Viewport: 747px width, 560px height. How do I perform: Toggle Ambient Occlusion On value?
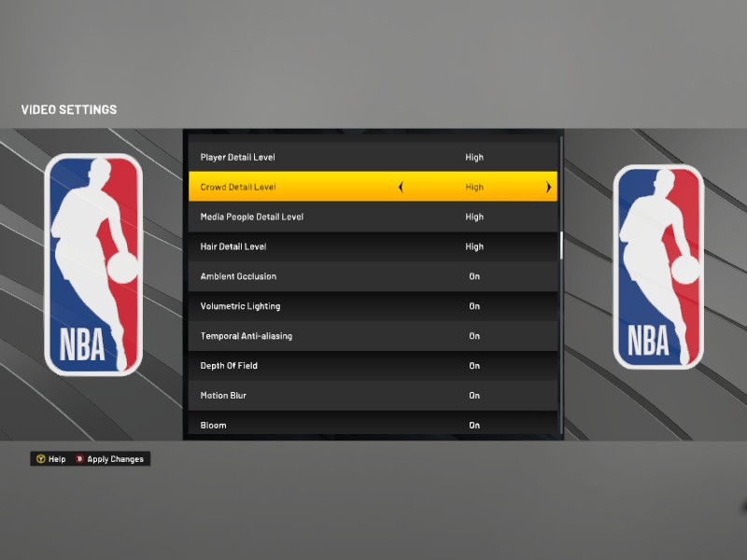(474, 276)
